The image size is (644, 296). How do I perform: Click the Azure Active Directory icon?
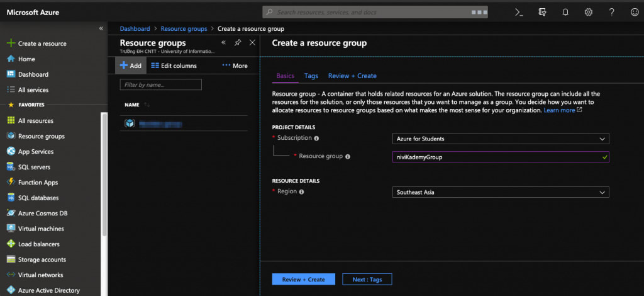pos(11,290)
